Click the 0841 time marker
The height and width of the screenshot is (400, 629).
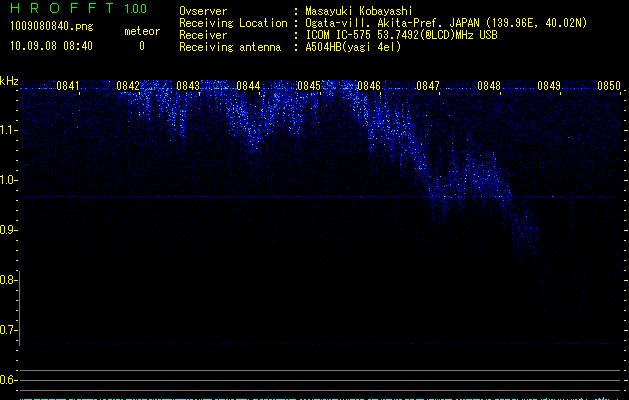click(x=68, y=86)
